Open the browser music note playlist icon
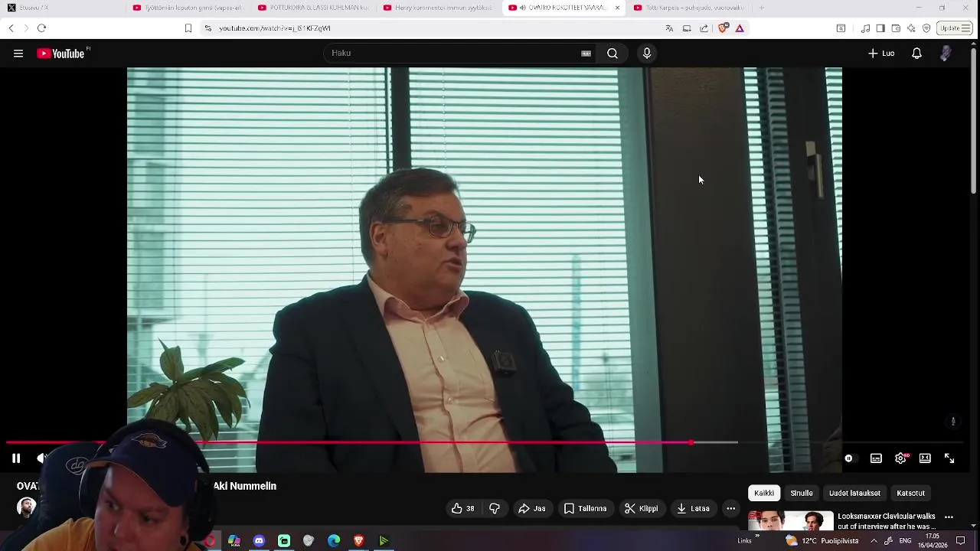 coord(865,28)
